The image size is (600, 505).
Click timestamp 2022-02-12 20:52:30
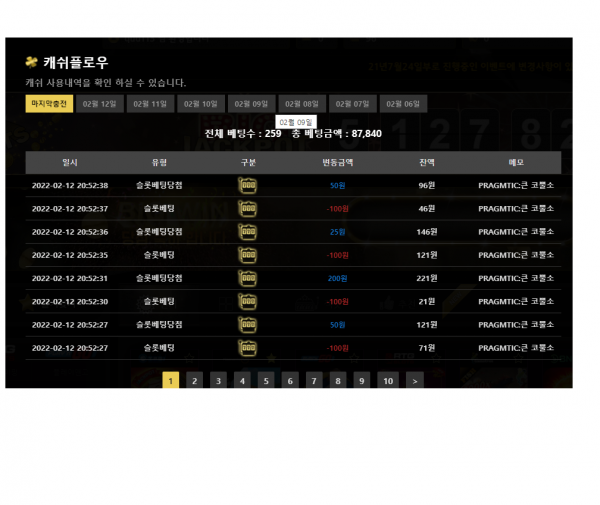[70, 302]
